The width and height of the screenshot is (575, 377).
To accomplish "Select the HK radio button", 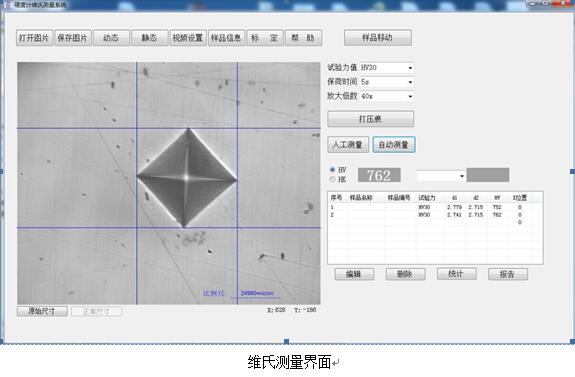I will (333, 179).
